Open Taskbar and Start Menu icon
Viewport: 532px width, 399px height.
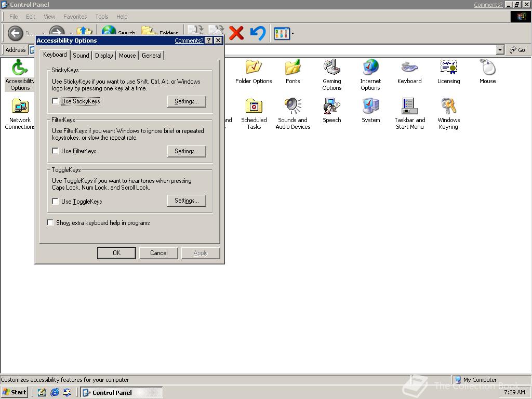pos(409,114)
